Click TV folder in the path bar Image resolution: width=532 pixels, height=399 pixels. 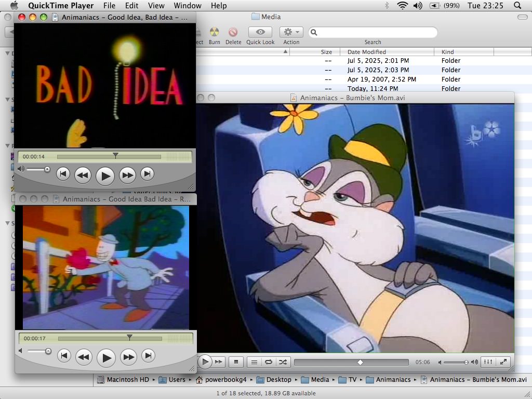(348, 380)
